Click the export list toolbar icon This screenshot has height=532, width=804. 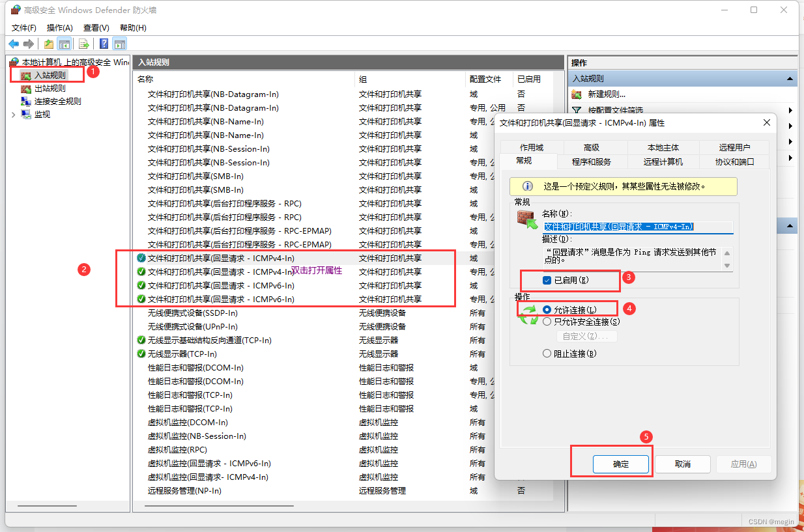84,44
